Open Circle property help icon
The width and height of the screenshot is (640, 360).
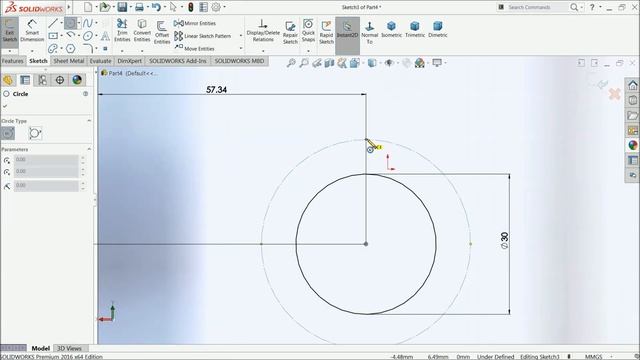(85, 94)
